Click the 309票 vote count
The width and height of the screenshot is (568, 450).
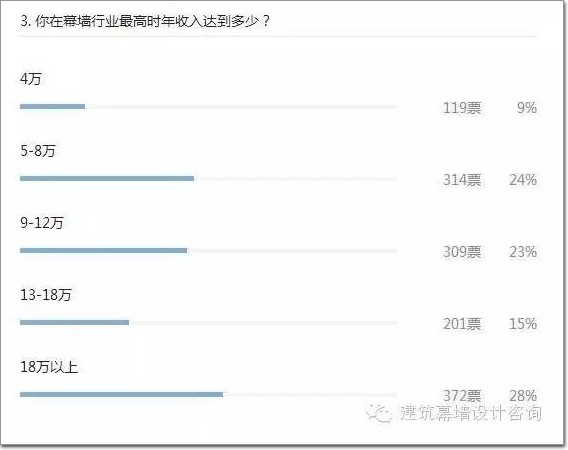coord(463,252)
